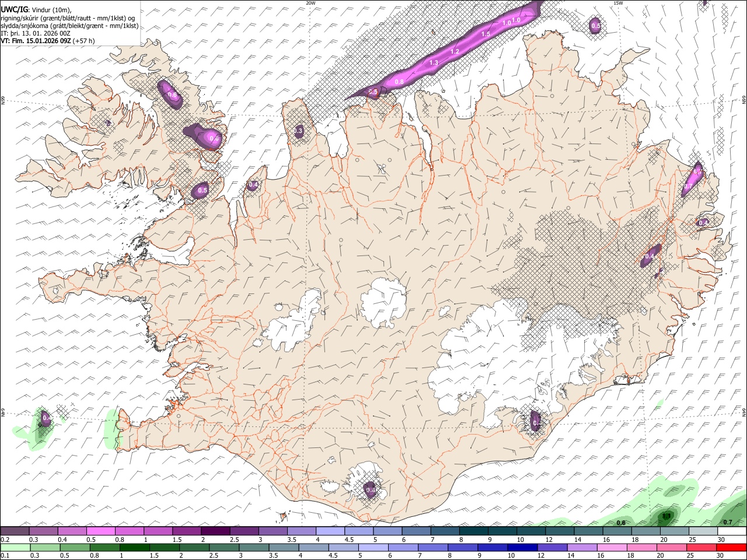The height and width of the screenshot is (560, 747).
Task: Click the 0.3 snow value on the northern peninsula
Action: point(298,131)
